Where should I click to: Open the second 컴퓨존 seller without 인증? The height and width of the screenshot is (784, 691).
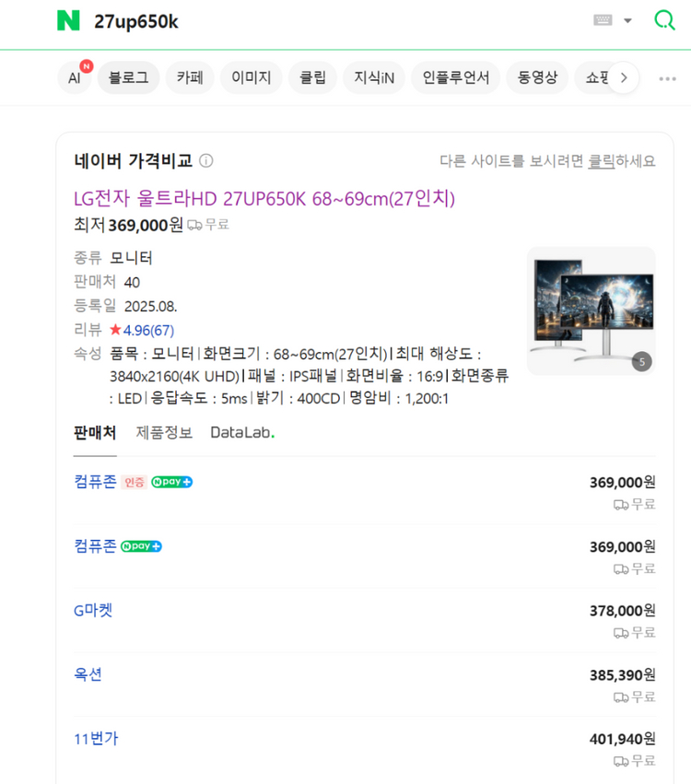coord(95,545)
